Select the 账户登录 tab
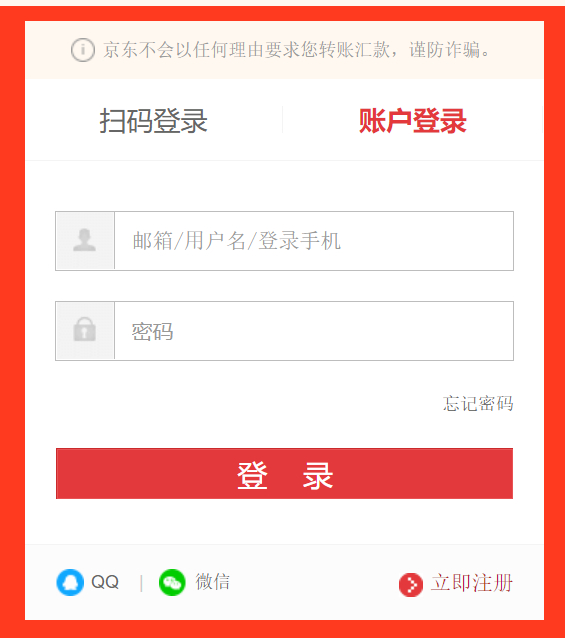 (412, 121)
